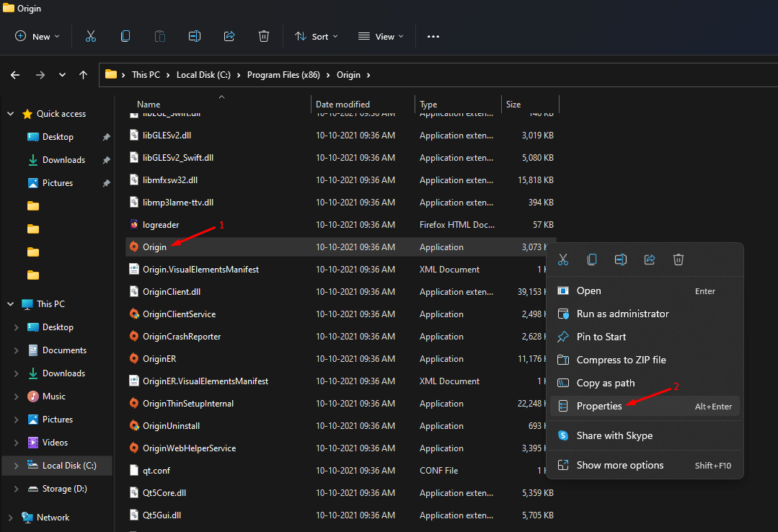Screen dimensions: 778x532
Task: Click the Quick access star icon
Action: point(27,114)
